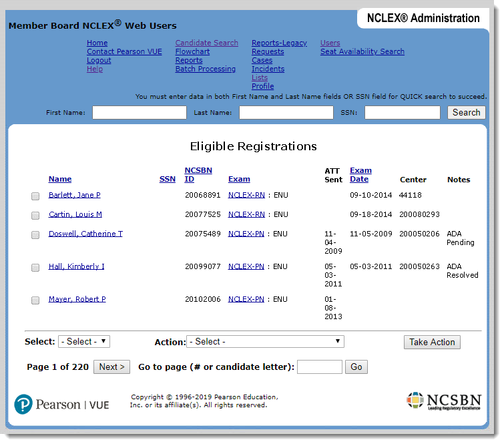Viewport: 504px width, 444px height.
Task: Click the Pearson VUE logo
Action: pos(61,405)
